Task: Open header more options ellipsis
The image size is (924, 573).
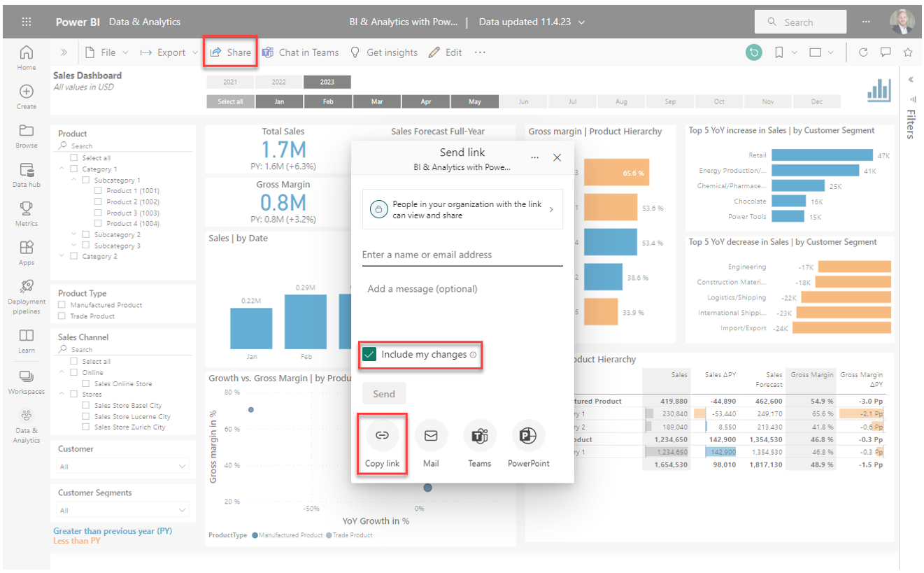Action: tap(867, 22)
